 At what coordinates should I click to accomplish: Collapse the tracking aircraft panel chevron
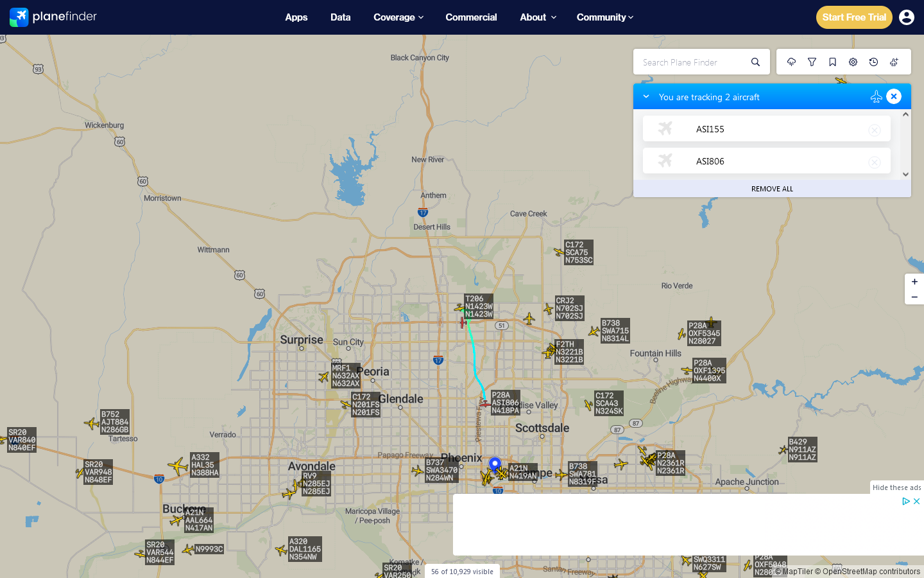646,97
